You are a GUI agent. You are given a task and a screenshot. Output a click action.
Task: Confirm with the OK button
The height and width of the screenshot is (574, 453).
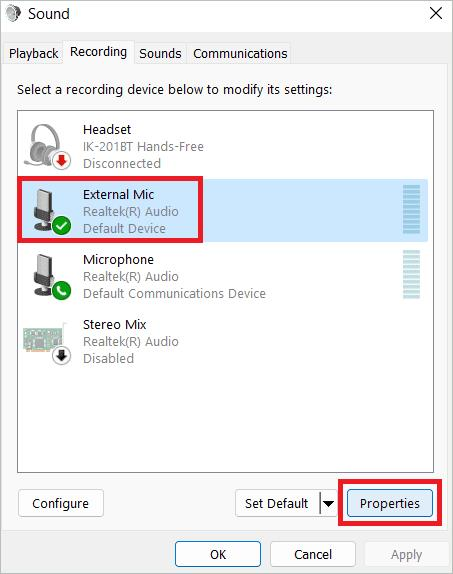point(218,554)
